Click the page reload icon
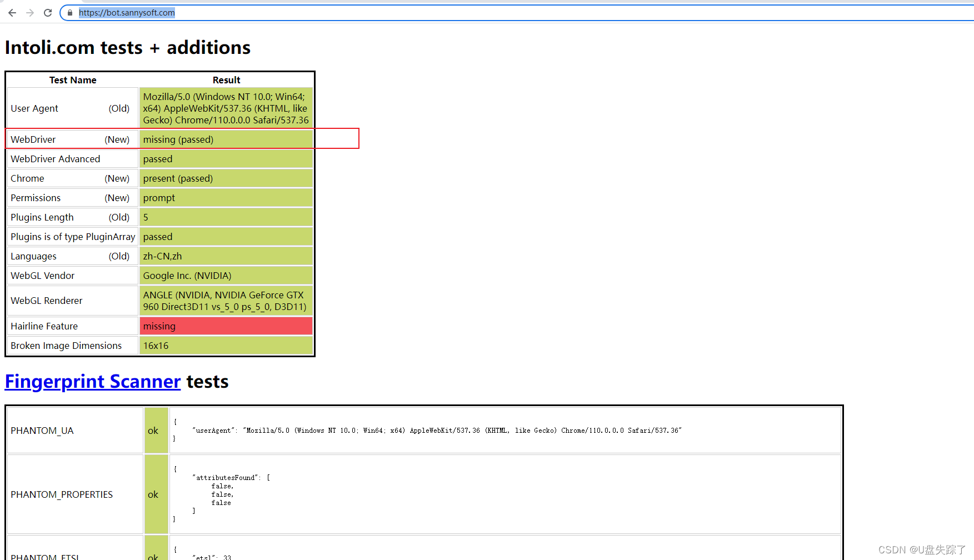Image resolution: width=974 pixels, height=560 pixels. coord(48,12)
